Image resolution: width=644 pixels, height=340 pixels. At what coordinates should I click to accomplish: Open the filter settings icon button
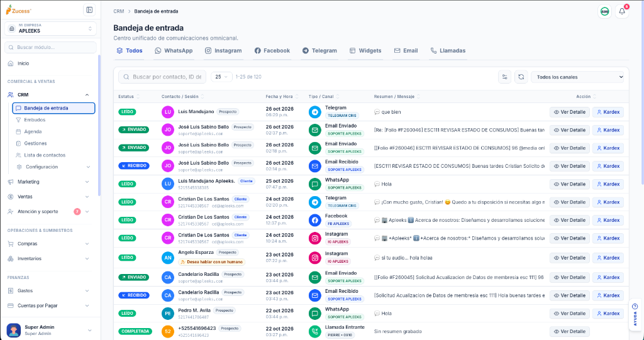[505, 77]
